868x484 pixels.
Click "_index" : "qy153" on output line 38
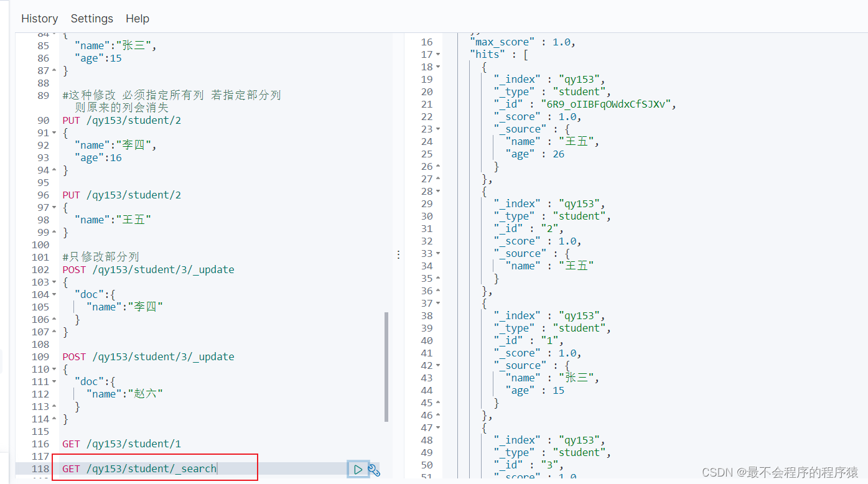click(549, 315)
